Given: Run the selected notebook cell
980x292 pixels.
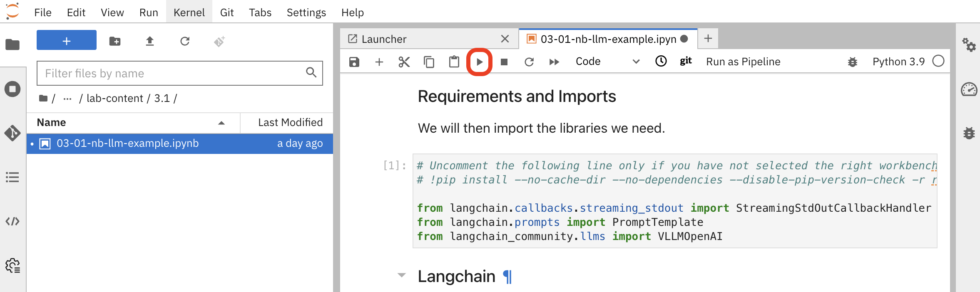Looking at the screenshot, I should coord(479,62).
